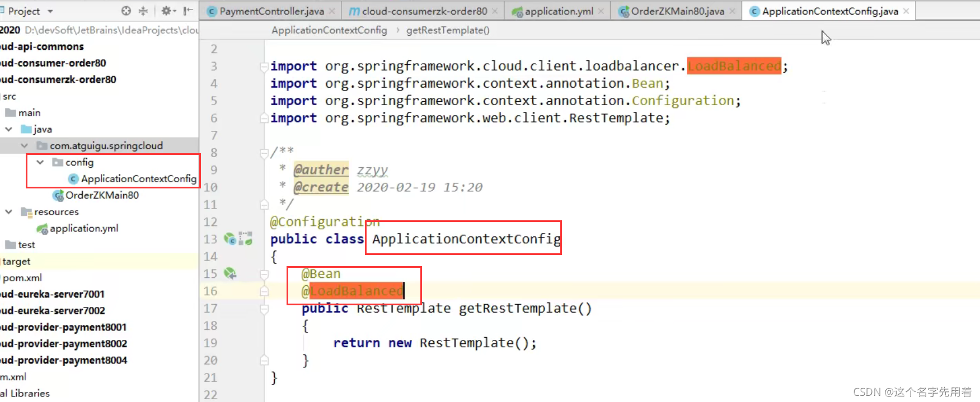Select the ApplicationContextConfig.java tab
This screenshot has height=402, width=980.
click(830, 11)
